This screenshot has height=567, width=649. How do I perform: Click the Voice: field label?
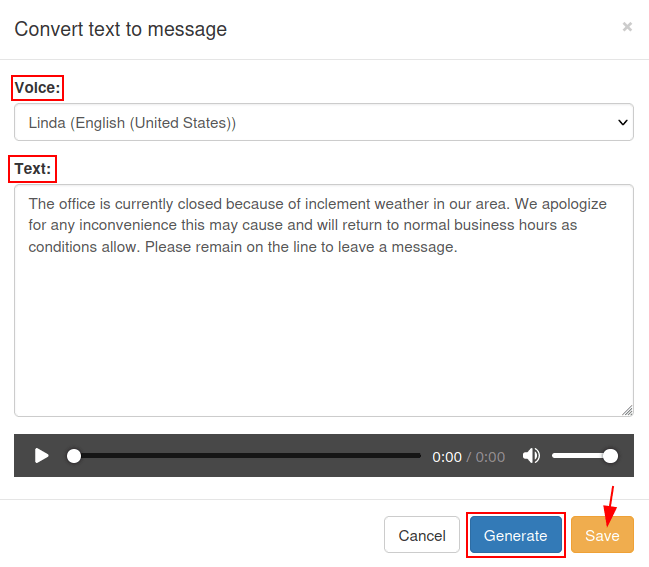[x=37, y=88]
